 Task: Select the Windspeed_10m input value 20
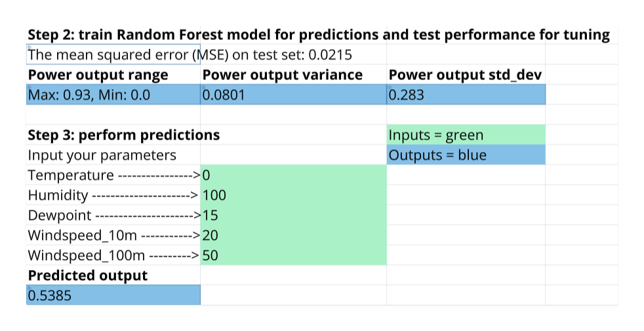[293, 235]
